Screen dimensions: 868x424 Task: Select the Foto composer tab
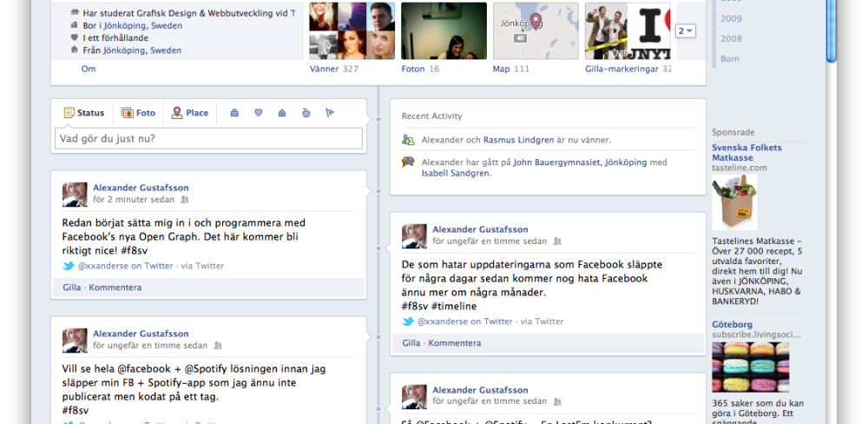pos(138,113)
